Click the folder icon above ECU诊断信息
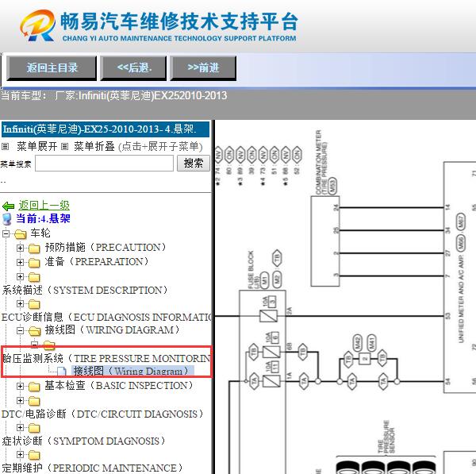This screenshot has width=476, height=474. coord(34,304)
